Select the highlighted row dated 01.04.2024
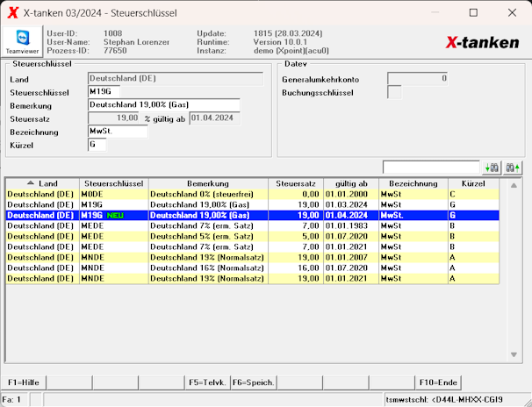The width and height of the screenshot is (532, 407). [x=253, y=215]
